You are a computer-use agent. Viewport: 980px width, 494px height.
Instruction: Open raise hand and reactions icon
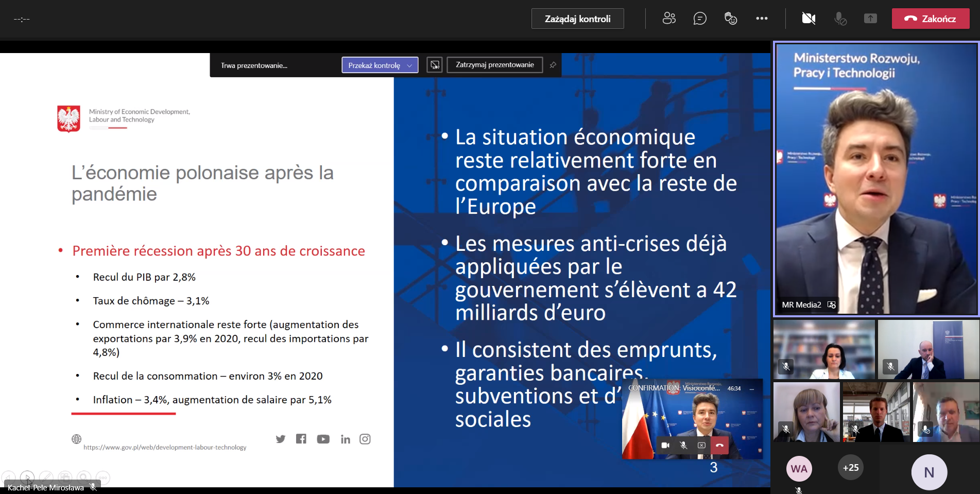point(731,19)
